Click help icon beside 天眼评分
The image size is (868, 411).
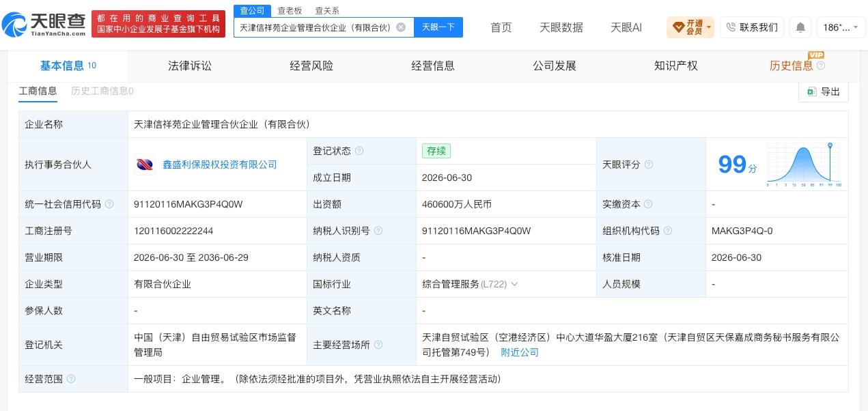(649, 165)
